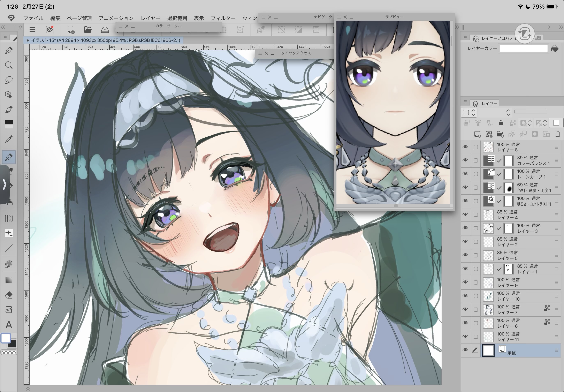Check the checkbox beside レイヤー 4

[476, 215]
